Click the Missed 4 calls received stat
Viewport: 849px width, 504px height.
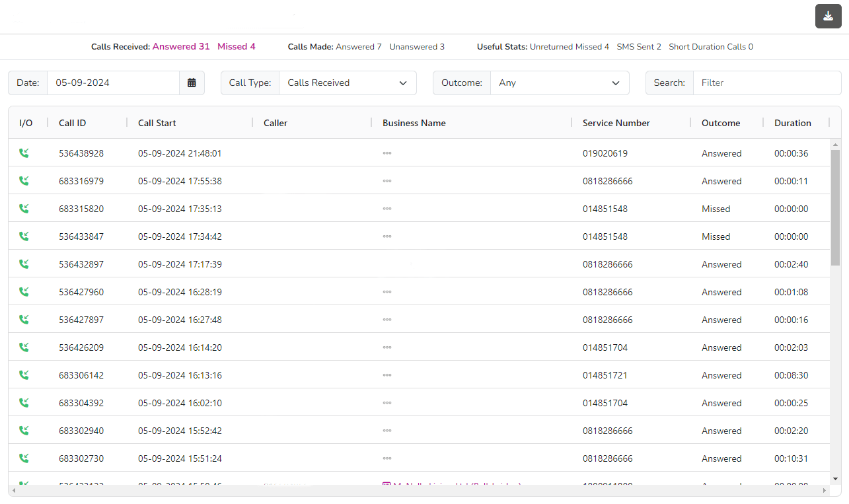(x=237, y=47)
